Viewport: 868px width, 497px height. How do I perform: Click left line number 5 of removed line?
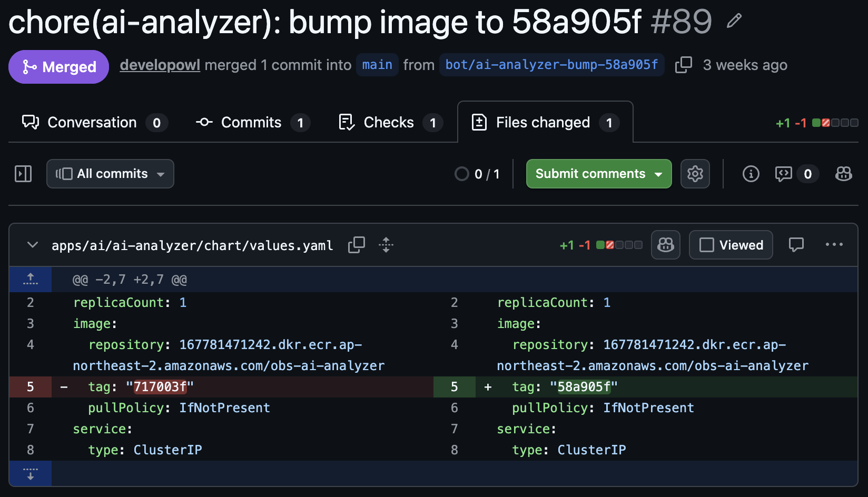[31, 387]
